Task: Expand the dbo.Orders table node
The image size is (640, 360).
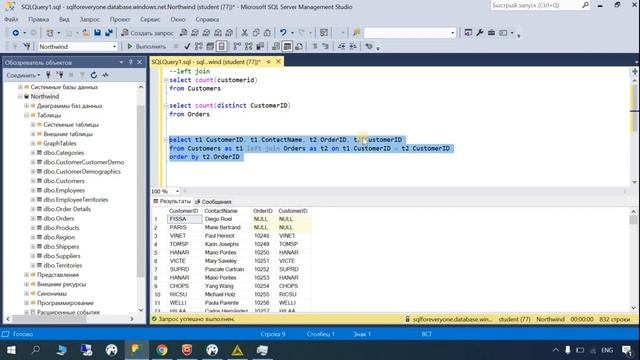Action: [x=33, y=218]
